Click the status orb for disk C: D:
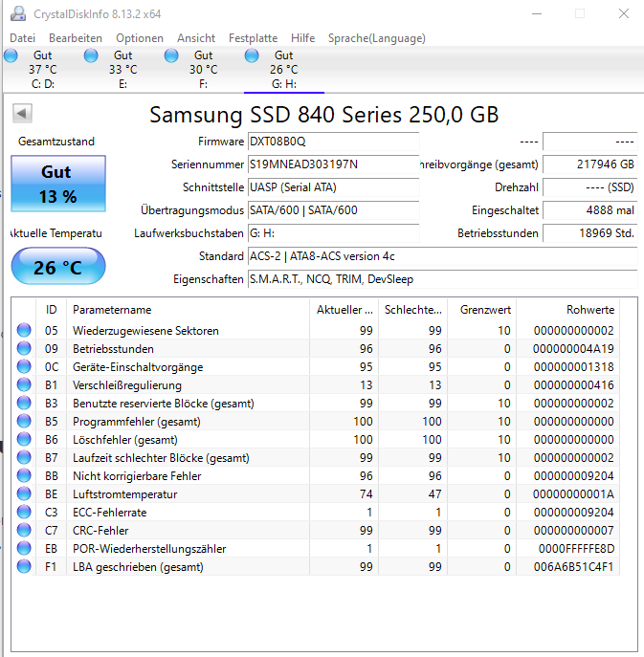This screenshot has height=657, width=644. point(11,55)
